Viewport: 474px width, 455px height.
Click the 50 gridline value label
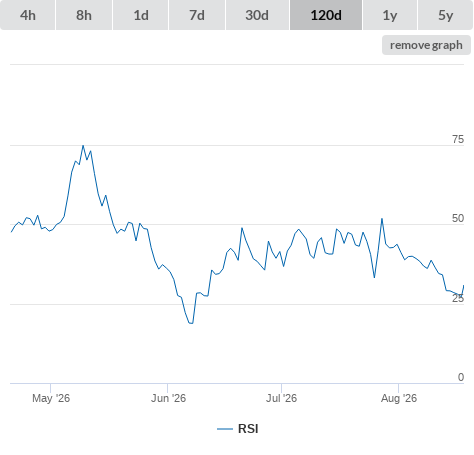coord(458,218)
